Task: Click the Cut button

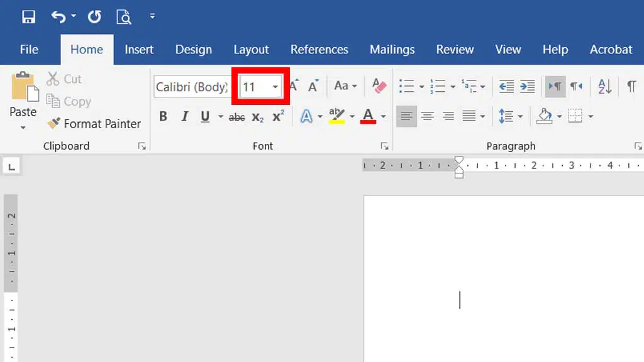Action: point(64,79)
